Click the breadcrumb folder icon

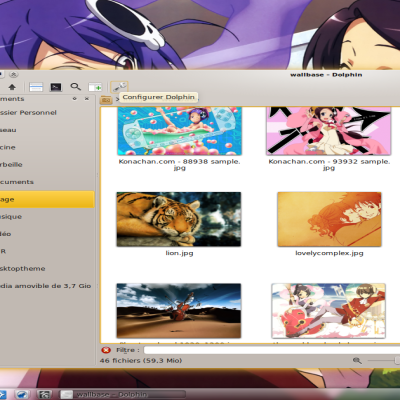[x=106, y=99]
